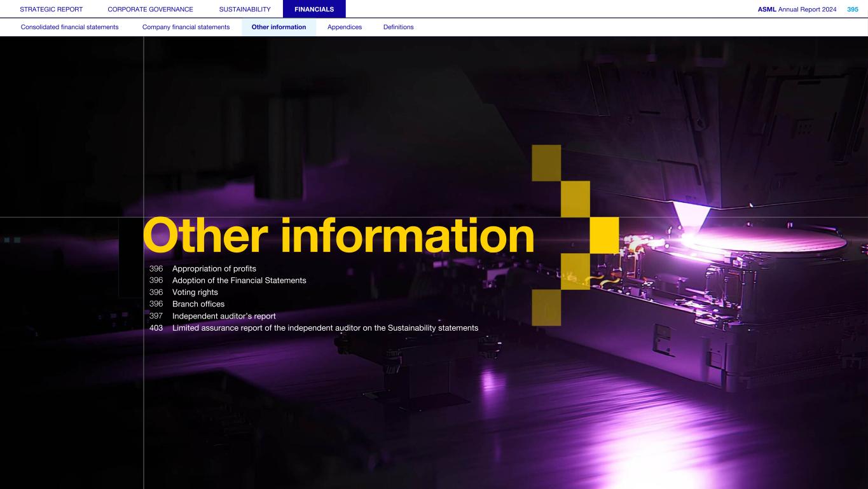This screenshot has width=868, height=489.
Task: Select the FINANCIALS tab
Action: click(x=314, y=9)
